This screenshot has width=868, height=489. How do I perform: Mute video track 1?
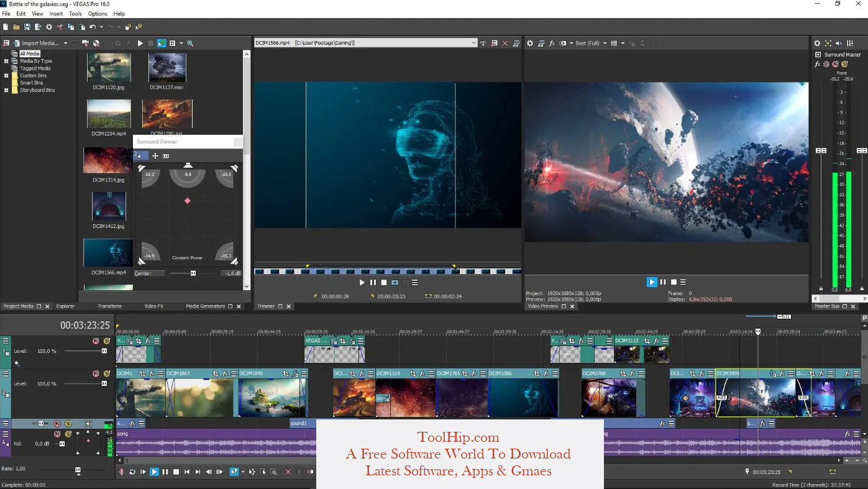pos(96,341)
